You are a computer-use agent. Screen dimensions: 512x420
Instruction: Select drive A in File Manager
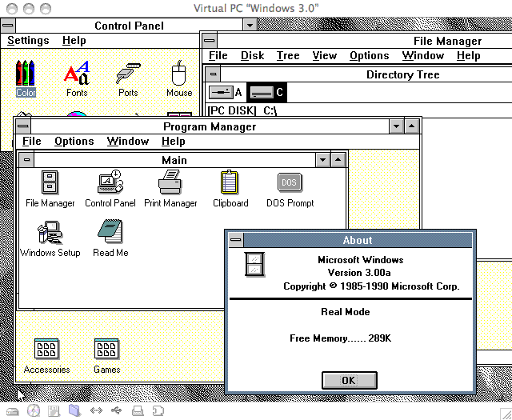(x=226, y=93)
